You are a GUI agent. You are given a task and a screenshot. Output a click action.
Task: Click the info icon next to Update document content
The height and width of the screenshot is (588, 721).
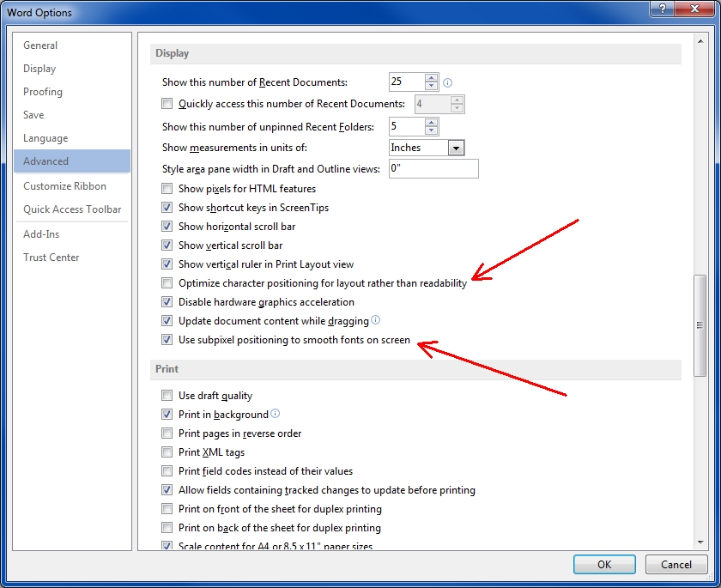click(x=375, y=320)
